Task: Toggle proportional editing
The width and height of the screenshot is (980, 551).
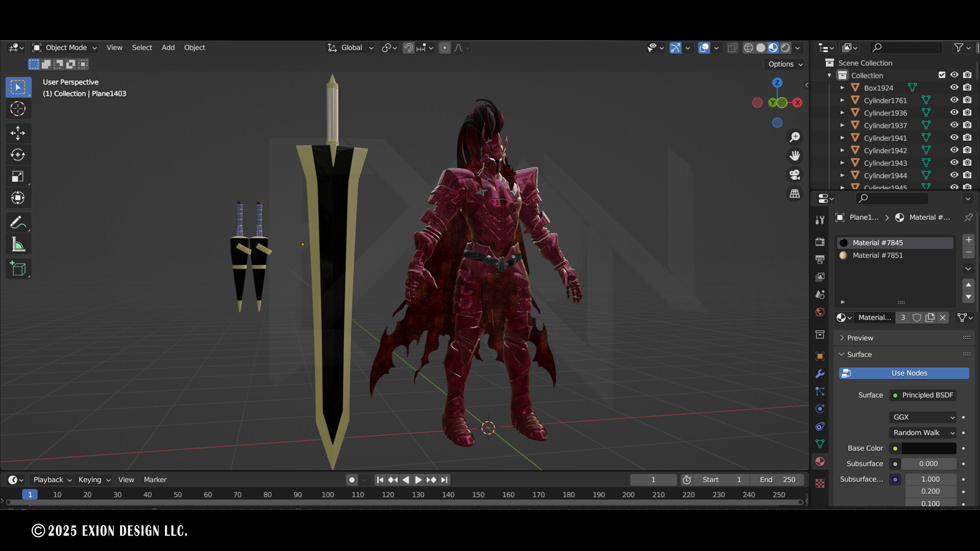Action: point(444,48)
